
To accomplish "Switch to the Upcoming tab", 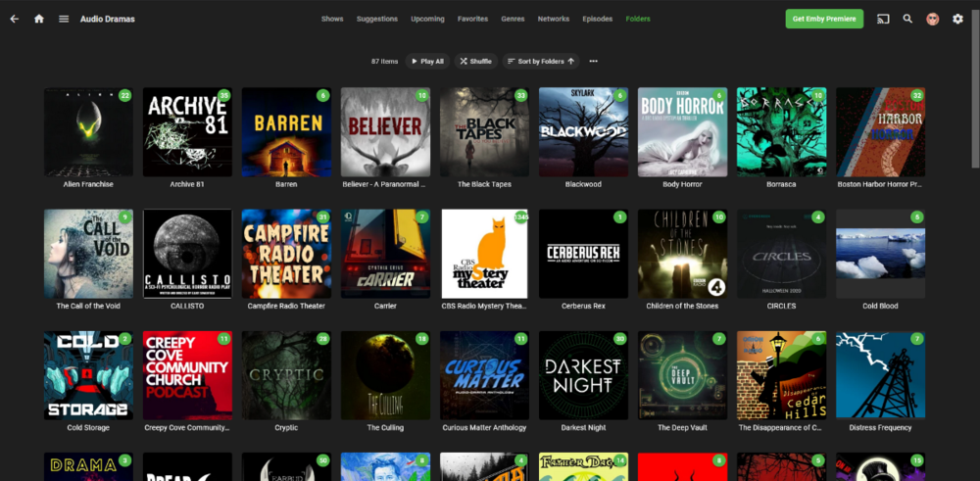I will (427, 19).
